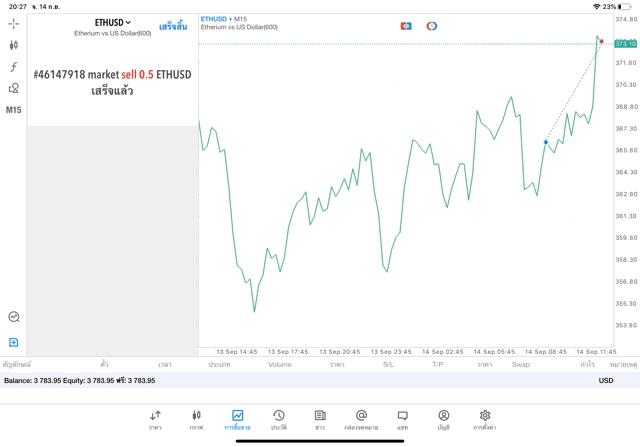640x447 pixels.
Task: Toggle the red-blue one-click trading icon
Action: [x=406, y=25]
